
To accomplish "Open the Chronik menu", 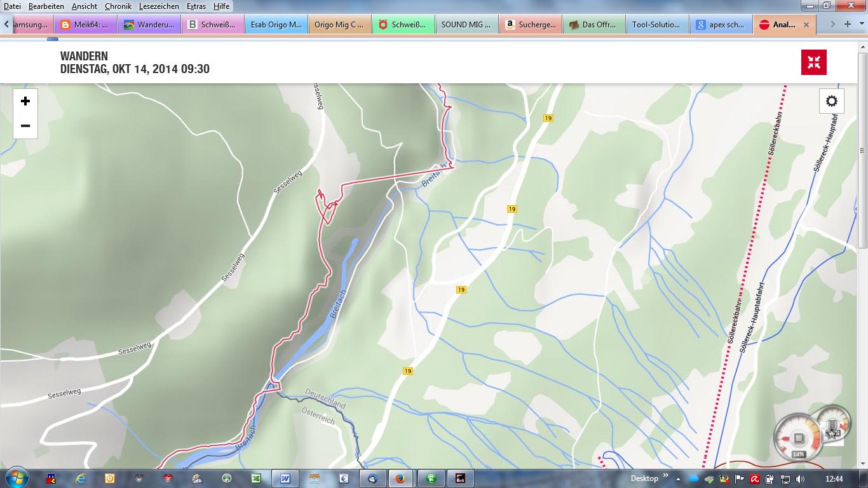I will click(x=118, y=6).
